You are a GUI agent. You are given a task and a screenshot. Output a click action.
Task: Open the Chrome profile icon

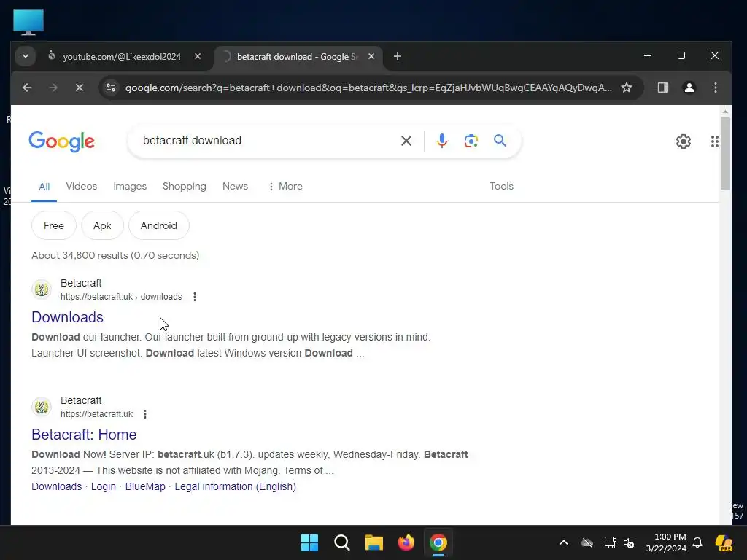point(689,87)
